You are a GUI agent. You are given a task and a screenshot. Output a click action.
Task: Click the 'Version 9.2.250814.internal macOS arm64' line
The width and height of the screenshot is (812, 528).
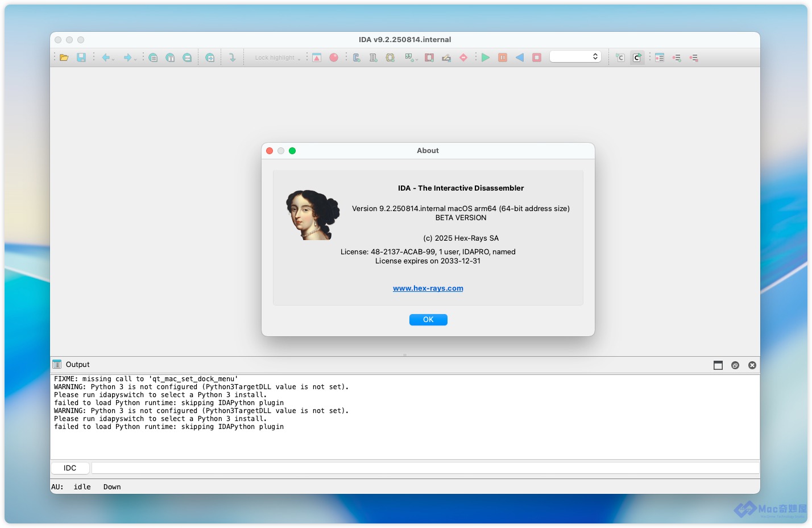pyautogui.click(x=461, y=209)
